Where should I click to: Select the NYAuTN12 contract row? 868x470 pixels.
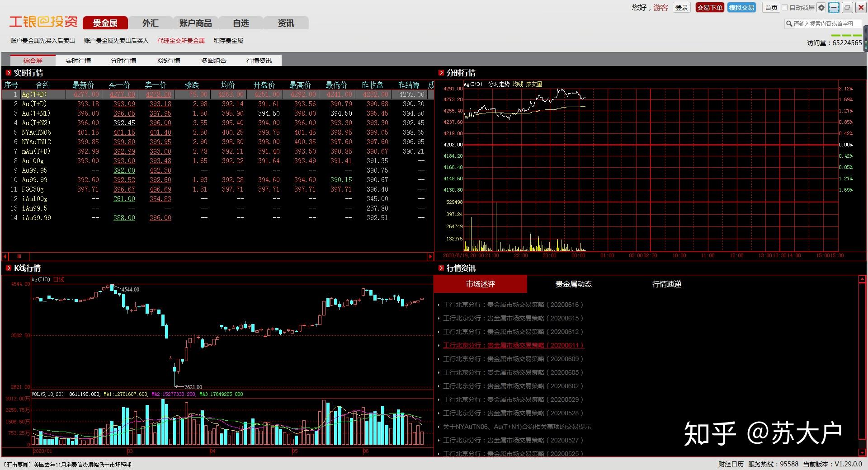pos(218,142)
